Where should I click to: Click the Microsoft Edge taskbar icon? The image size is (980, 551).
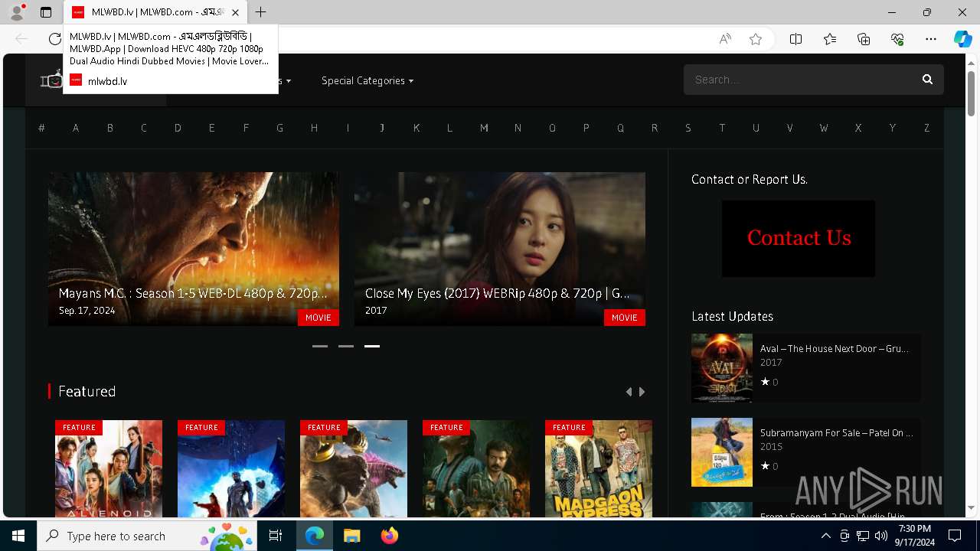tap(315, 536)
